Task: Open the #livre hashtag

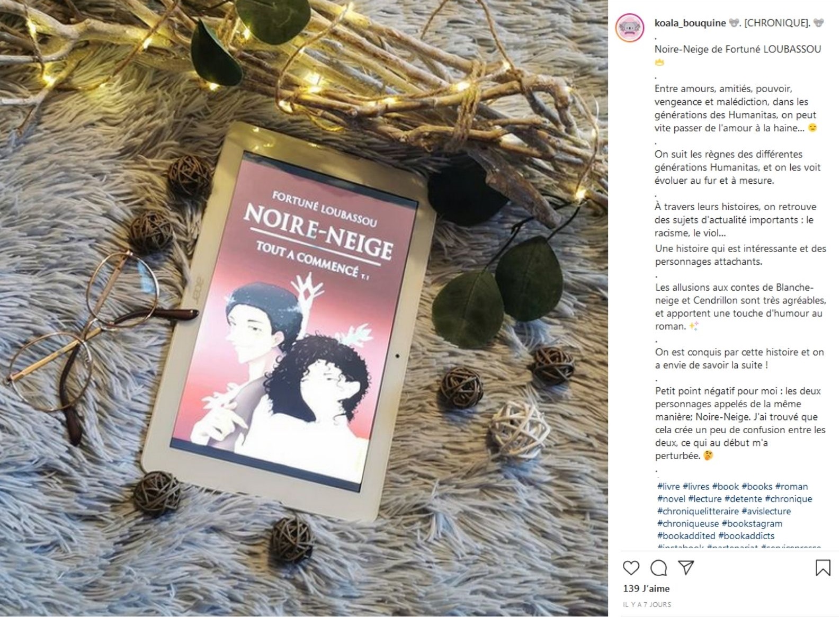Action: [668, 486]
